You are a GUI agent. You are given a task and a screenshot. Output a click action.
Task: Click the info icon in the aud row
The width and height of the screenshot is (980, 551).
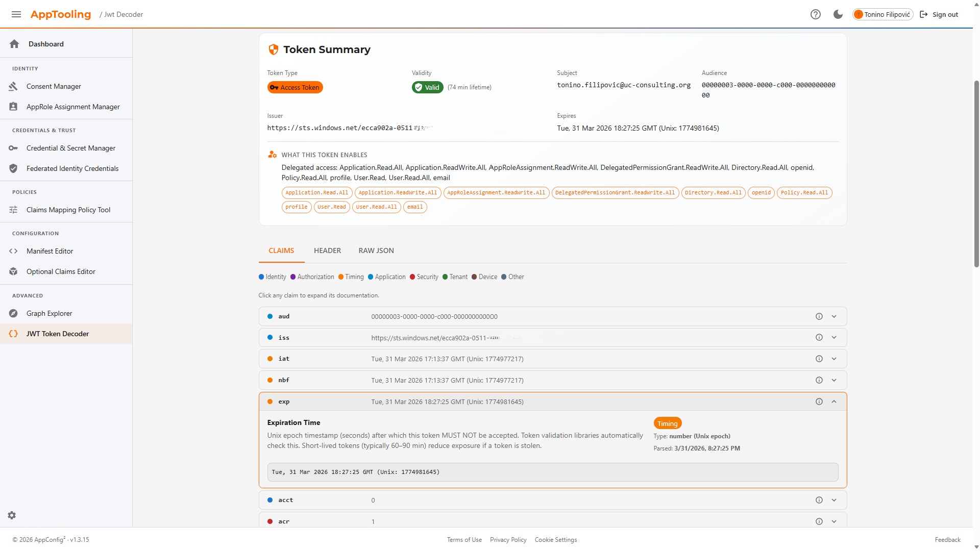tap(819, 316)
